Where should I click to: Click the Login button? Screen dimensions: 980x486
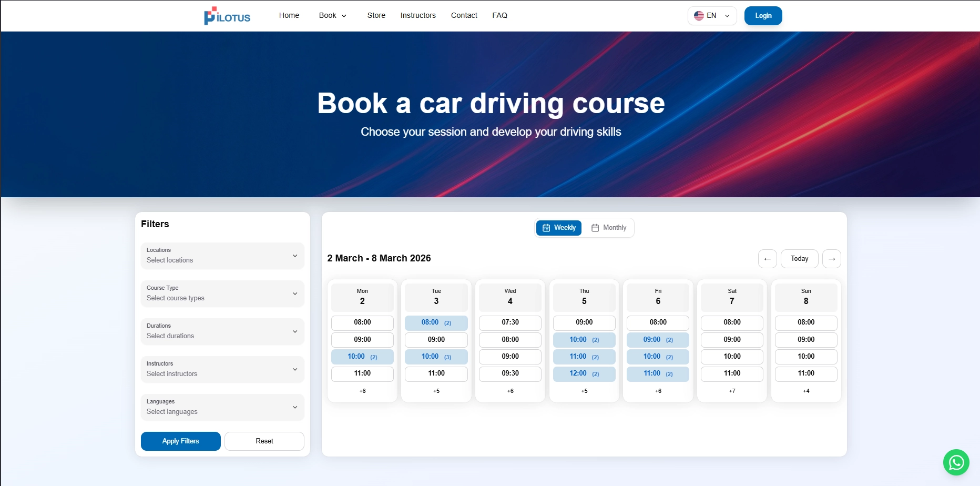(763, 16)
